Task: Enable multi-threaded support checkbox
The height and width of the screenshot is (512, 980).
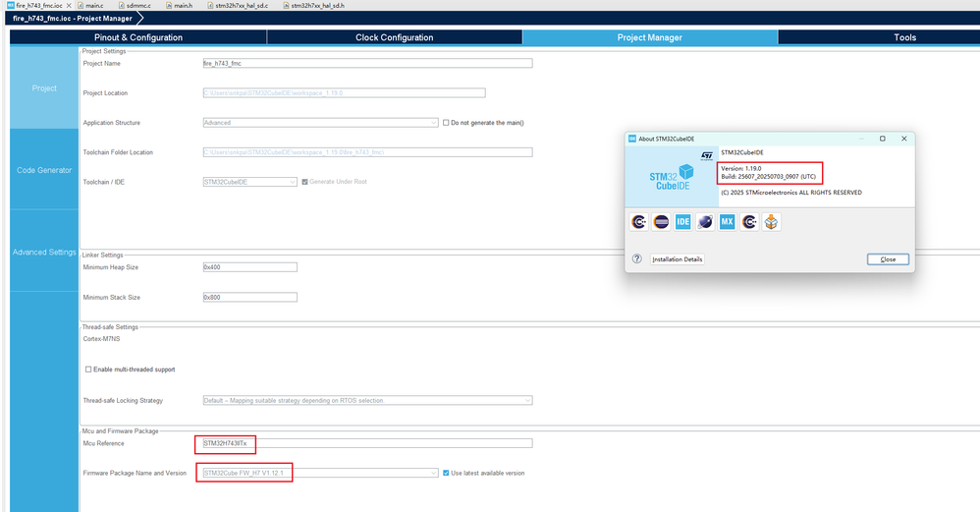Action: pyautogui.click(x=88, y=370)
